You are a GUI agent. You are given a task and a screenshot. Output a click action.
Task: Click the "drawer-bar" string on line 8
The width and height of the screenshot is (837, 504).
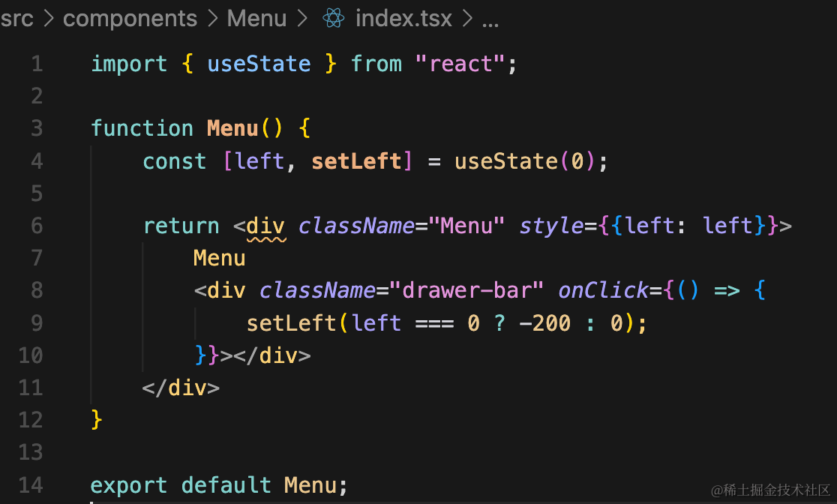coord(466,290)
